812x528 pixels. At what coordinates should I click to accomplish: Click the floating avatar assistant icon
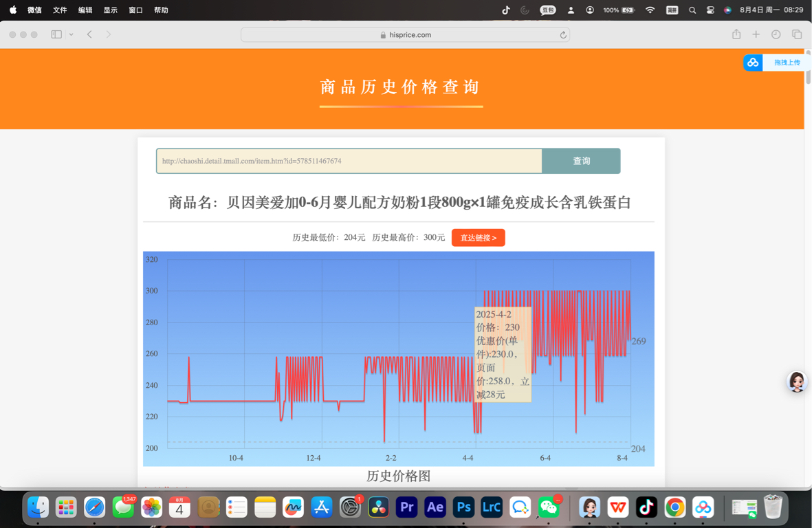tap(796, 382)
